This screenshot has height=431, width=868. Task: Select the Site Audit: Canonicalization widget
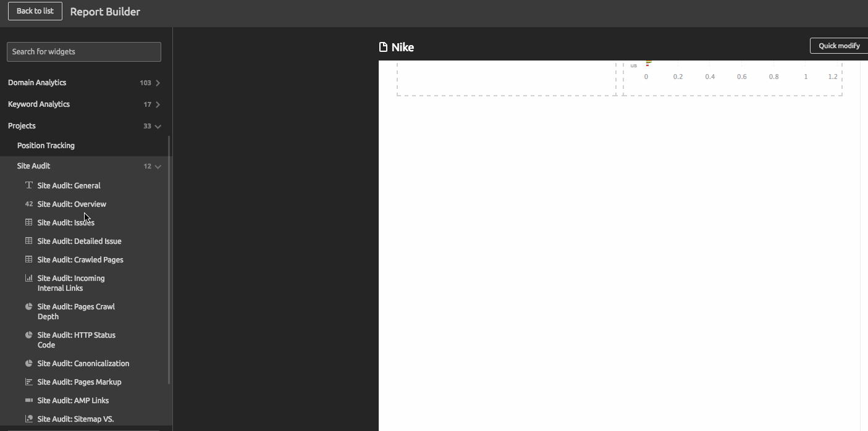[x=83, y=363]
